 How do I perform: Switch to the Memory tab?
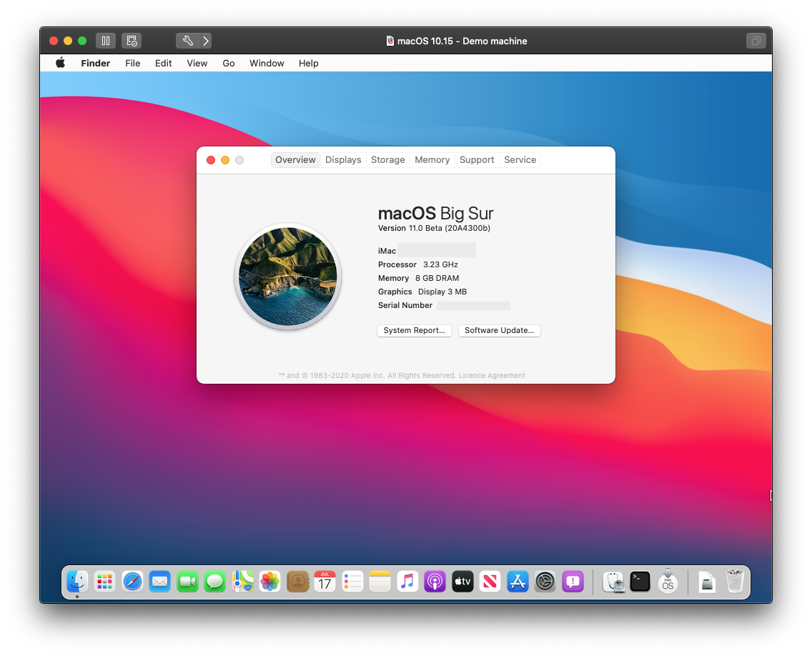432,160
